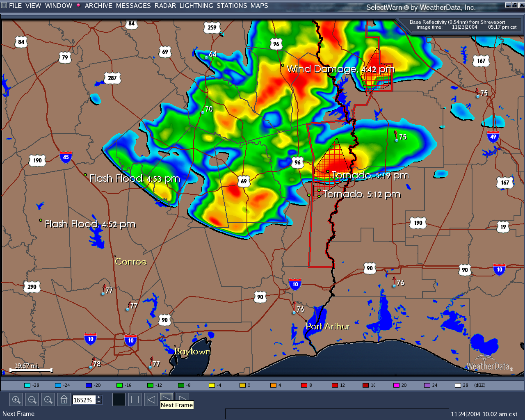Stop the radar loop playback

(135, 399)
